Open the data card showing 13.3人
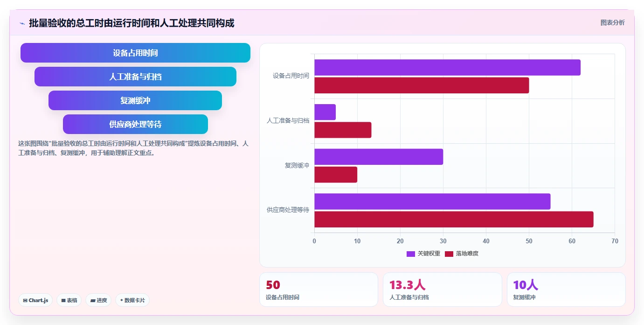This screenshot has width=644, height=325. click(442, 290)
